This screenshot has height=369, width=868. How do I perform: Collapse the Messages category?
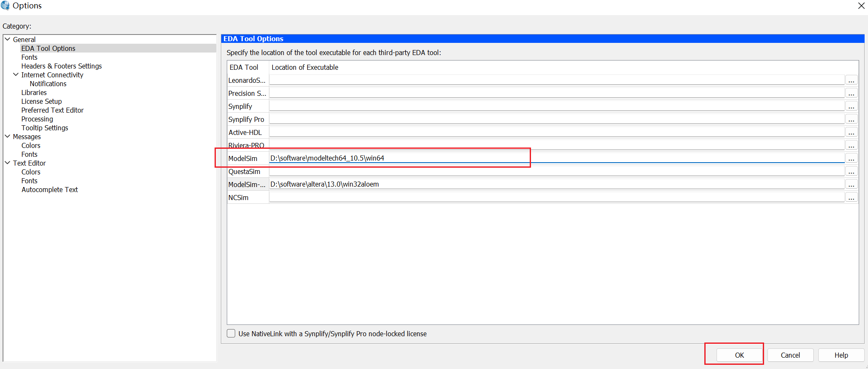coord(8,136)
